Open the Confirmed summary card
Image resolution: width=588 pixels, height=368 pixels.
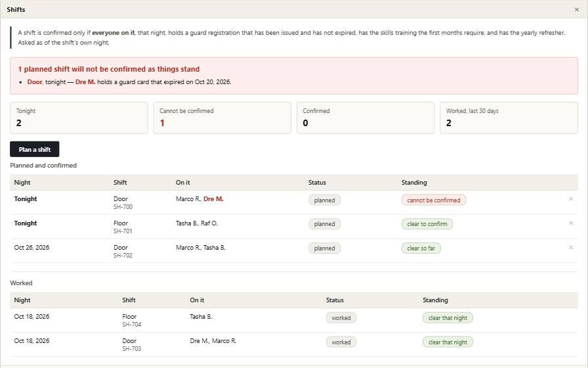(x=366, y=118)
